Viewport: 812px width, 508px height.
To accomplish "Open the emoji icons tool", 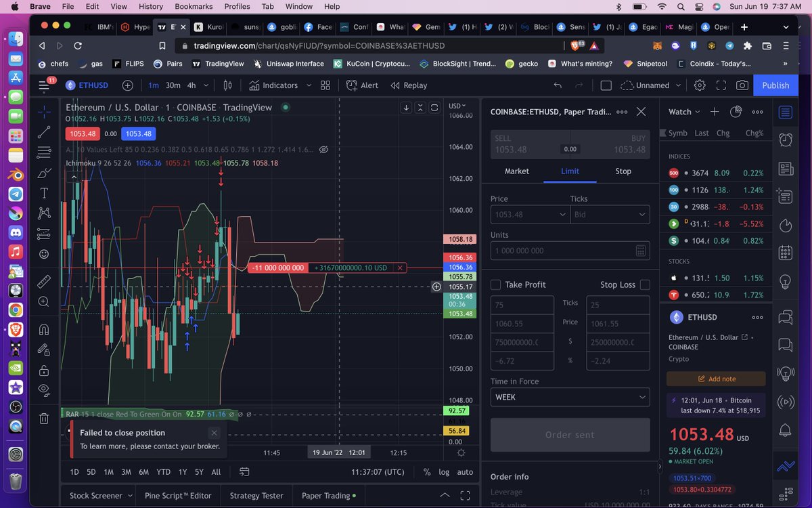I will point(44,255).
